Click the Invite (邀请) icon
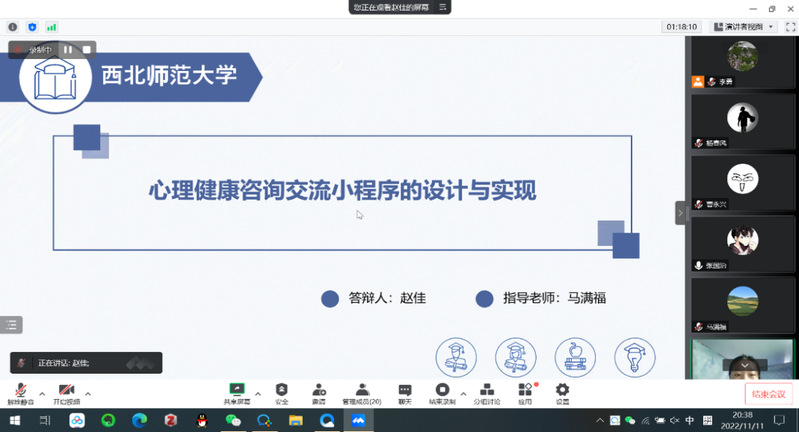Viewport: 799px width, 432px height. (x=319, y=392)
